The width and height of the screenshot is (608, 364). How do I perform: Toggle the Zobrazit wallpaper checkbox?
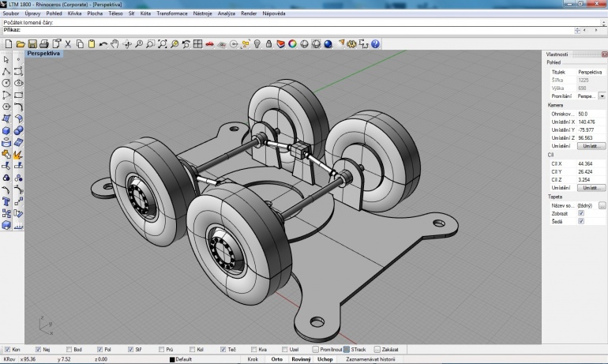[x=581, y=213]
